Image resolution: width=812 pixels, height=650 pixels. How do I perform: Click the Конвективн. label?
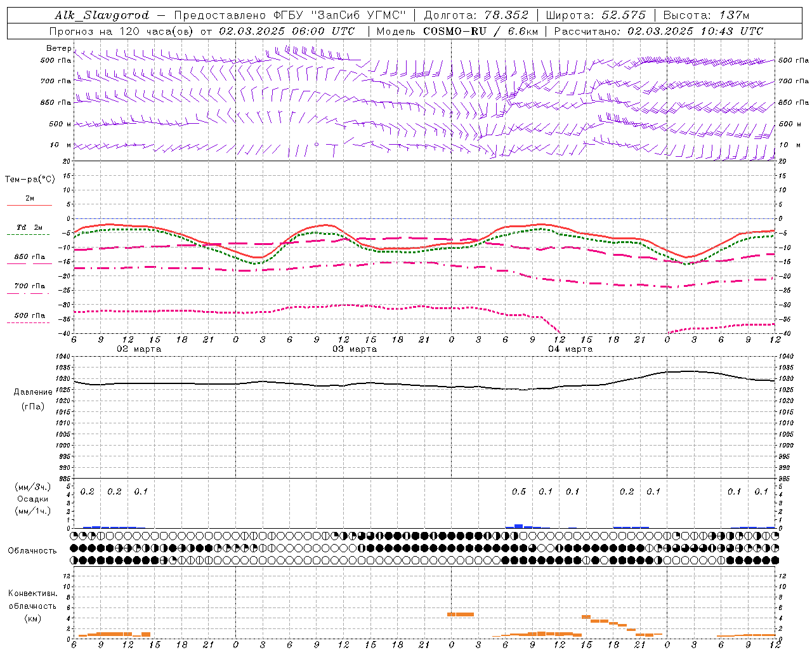32,594
